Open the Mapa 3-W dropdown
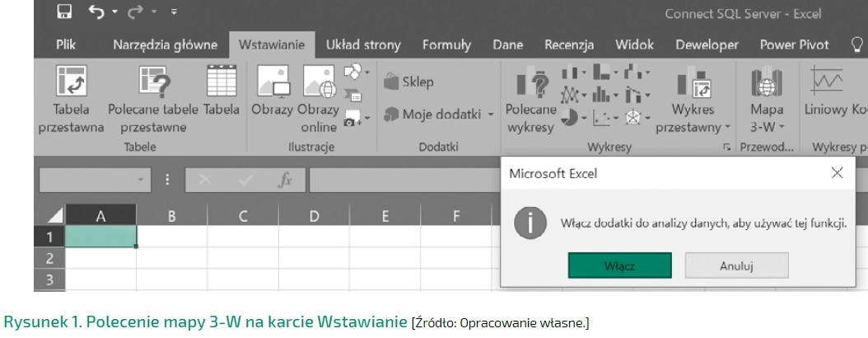 click(x=777, y=129)
